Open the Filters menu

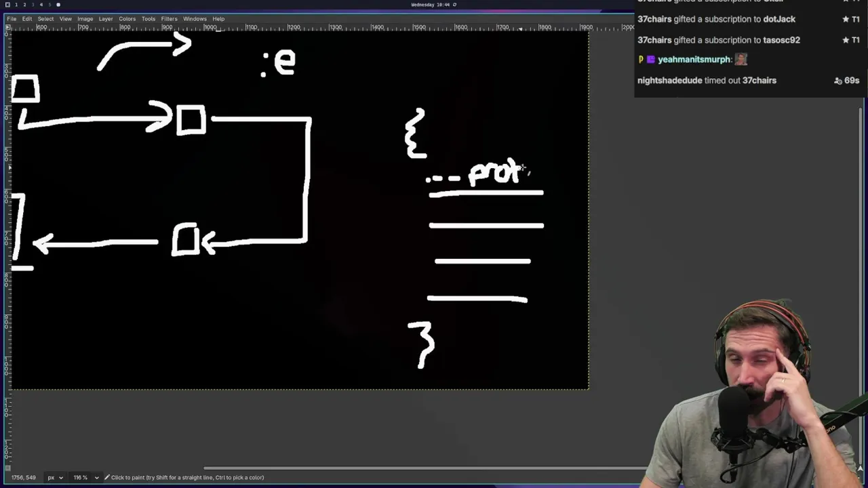click(x=169, y=19)
